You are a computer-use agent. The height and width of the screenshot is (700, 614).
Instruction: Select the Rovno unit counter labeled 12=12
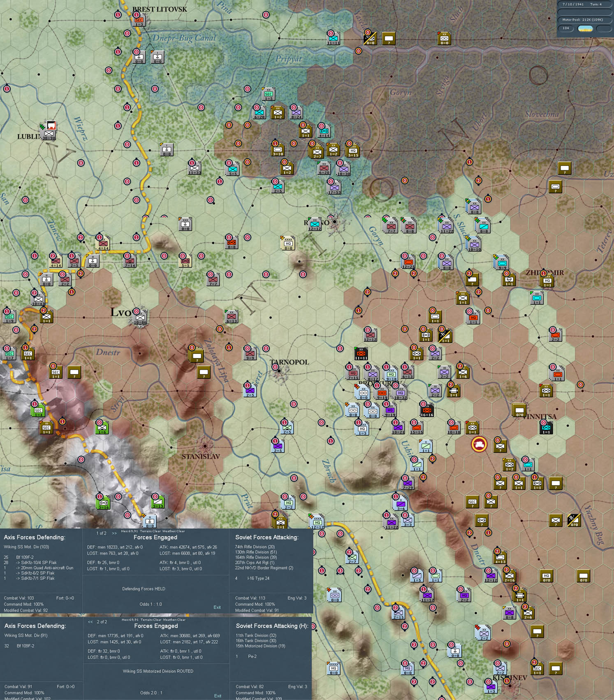(315, 225)
